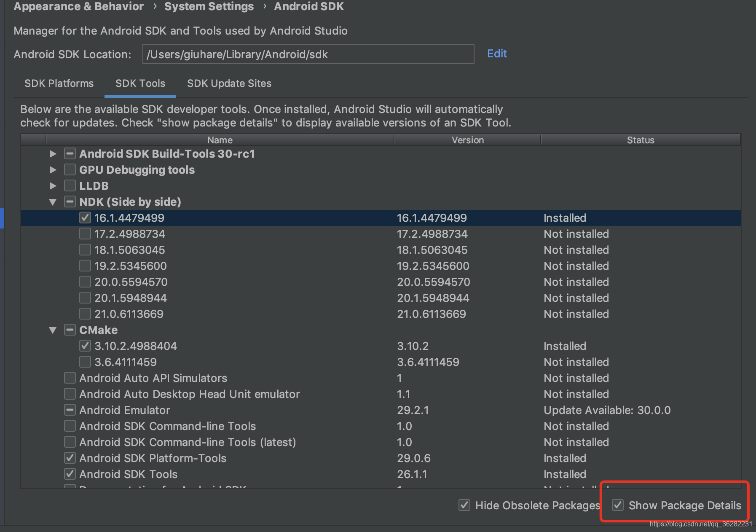The width and height of the screenshot is (756, 532).
Task: Uncheck CMake 3.10.2.4988404
Action: [x=85, y=346]
